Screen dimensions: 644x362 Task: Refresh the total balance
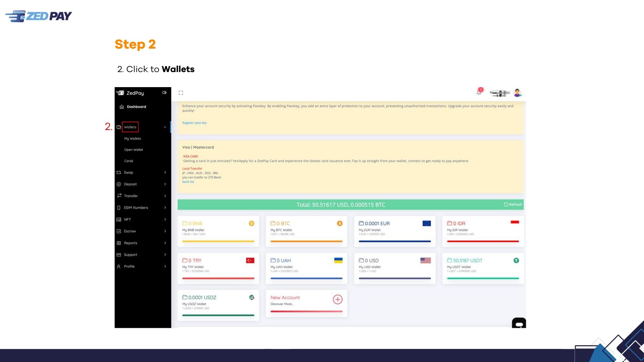[x=513, y=204]
